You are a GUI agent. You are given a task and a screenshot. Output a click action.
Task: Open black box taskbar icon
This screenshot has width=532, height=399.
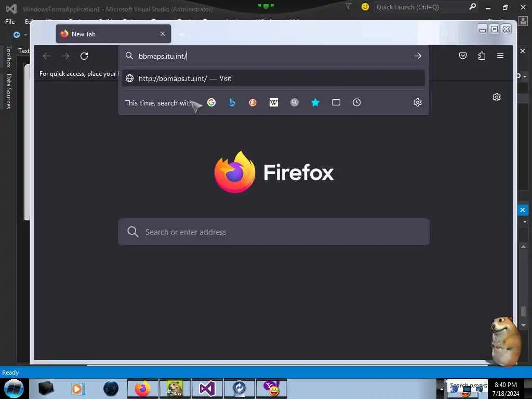coord(46,389)
